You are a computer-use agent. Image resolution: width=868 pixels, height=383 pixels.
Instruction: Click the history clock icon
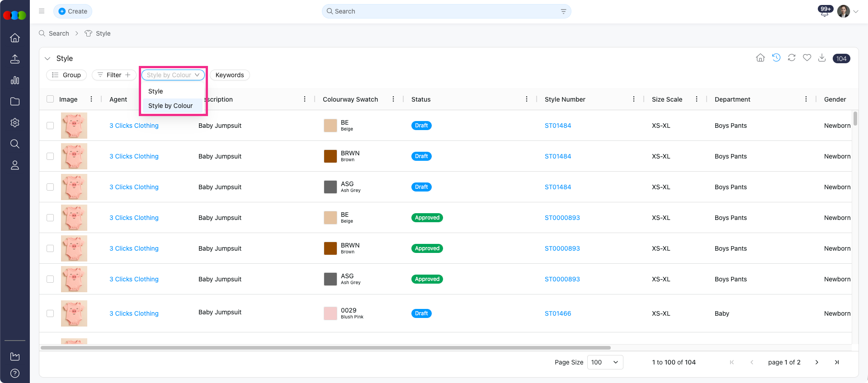(x=776, y=58)
